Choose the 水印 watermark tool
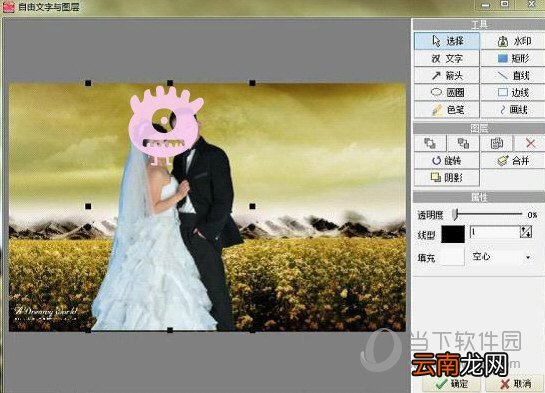Screen dimensions: 545x393 (x=513, y=41)
